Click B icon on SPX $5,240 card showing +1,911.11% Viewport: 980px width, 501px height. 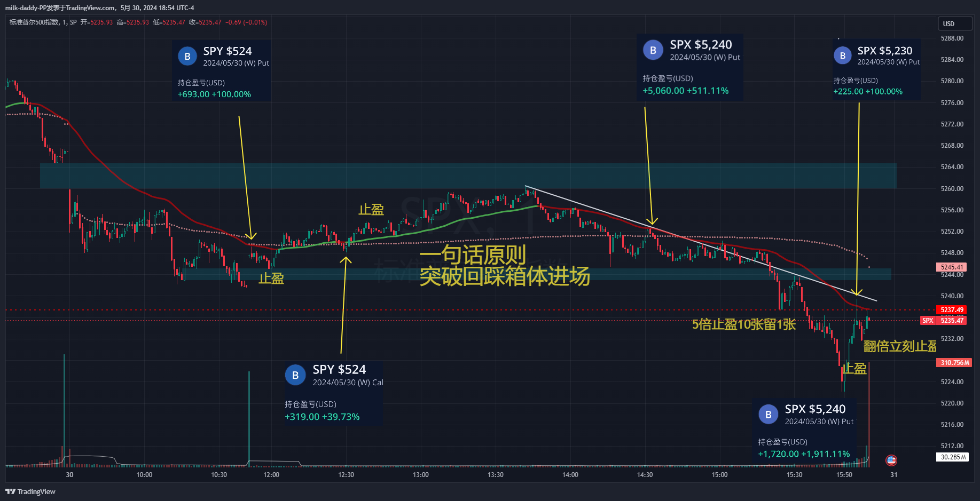[768, 415]
